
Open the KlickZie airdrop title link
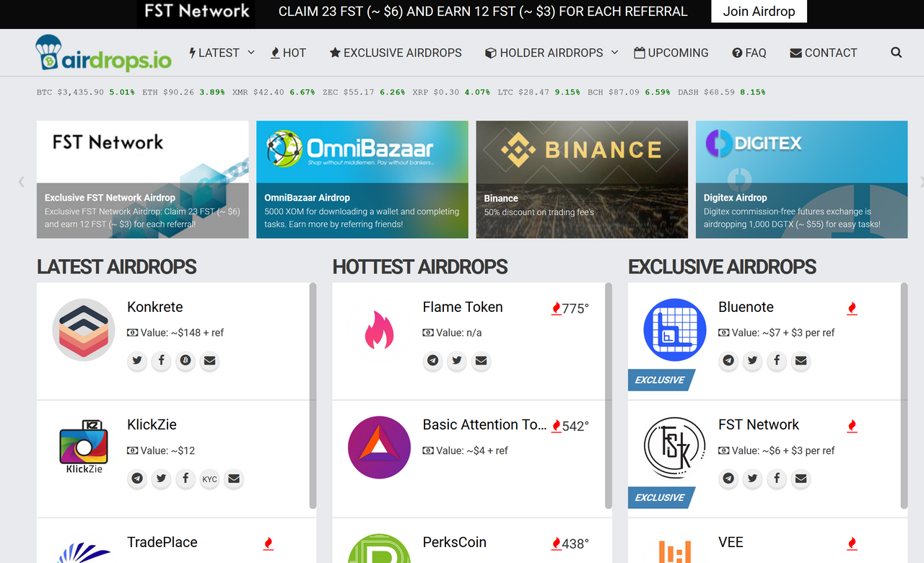pyautogui.click(x=152, y=424)
